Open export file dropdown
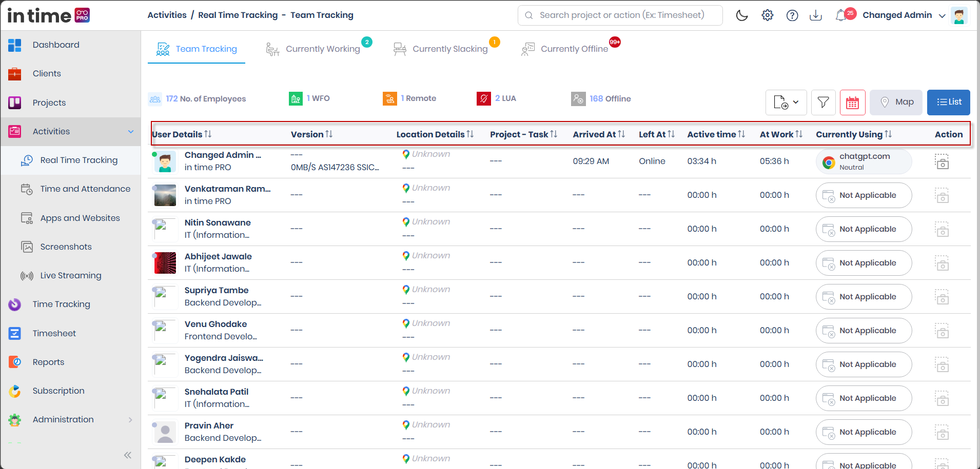The width and height of the screenshot is (980, 469). coord(786,103)
